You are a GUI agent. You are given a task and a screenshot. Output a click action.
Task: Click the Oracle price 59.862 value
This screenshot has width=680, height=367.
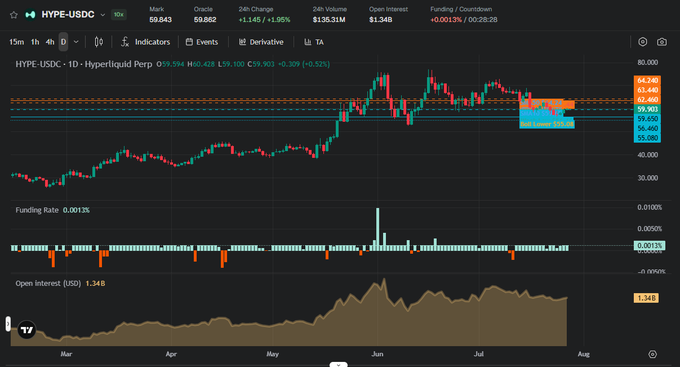205,20
